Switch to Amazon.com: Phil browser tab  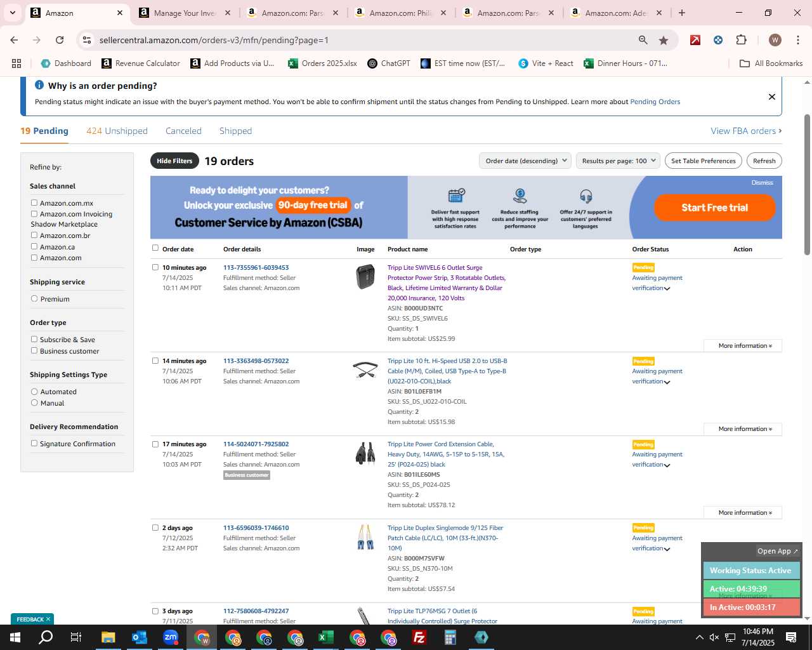pos(401,13)
